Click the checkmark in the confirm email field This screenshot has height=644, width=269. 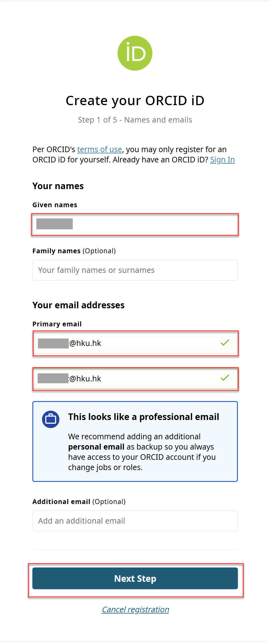point(225,378)
